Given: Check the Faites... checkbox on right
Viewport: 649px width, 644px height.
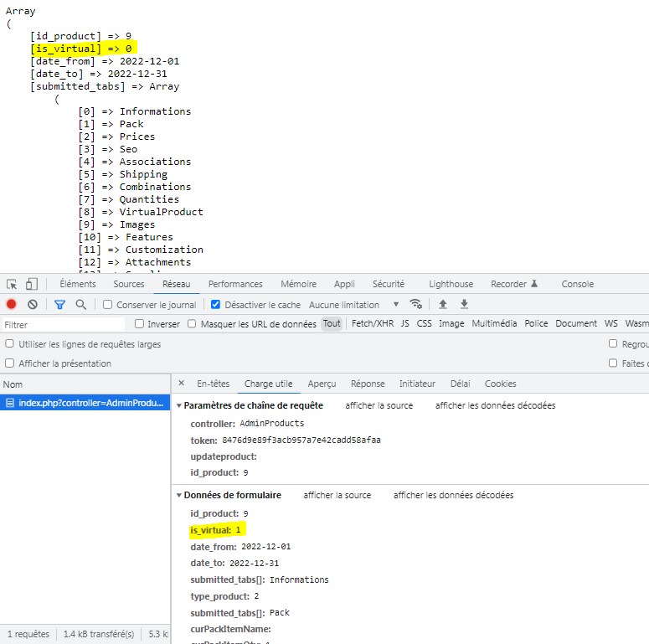Looking at the screenshot, I should [613, 363].
